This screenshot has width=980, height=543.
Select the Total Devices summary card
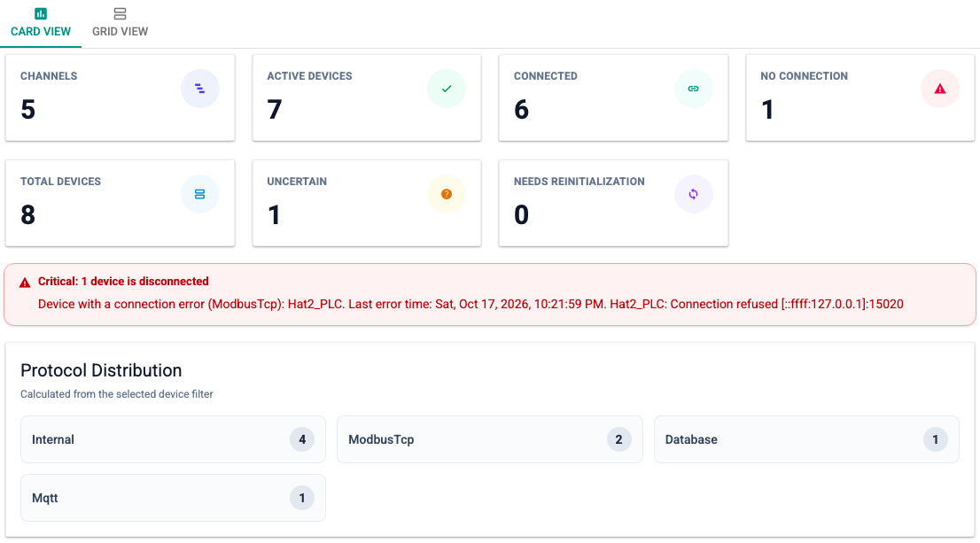coord(120,203)
